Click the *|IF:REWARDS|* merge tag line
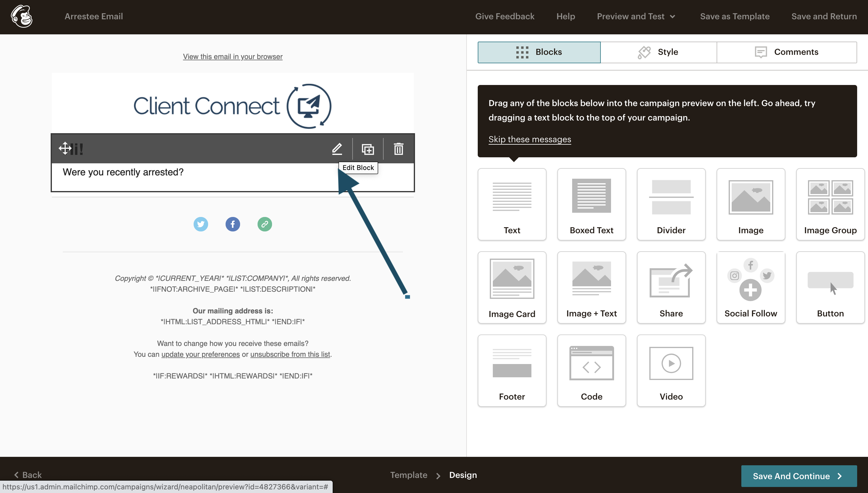Screen dimensions: 868x493 pos(233,376)
